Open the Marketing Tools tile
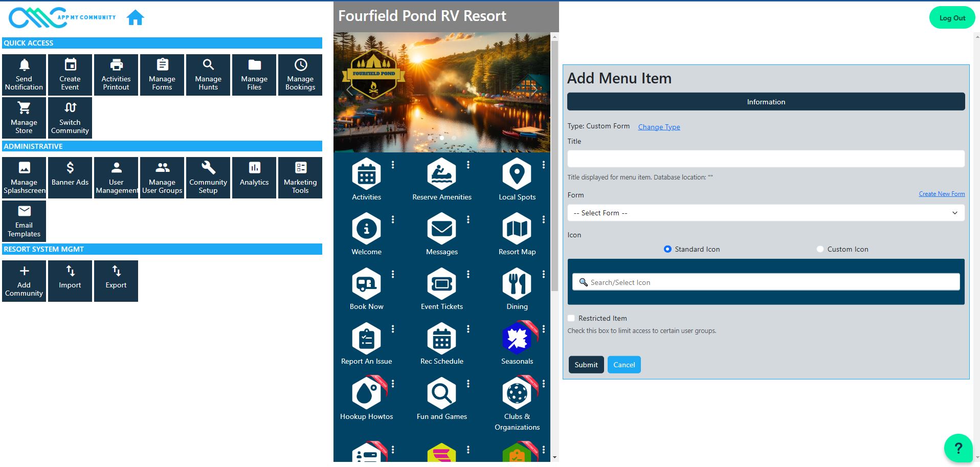Screen dimensions: 980x467 tap(300, 177)
